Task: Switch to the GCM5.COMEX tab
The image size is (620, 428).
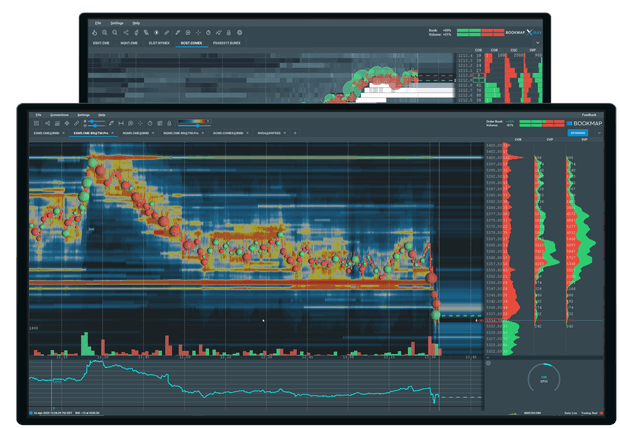Action: click(x=228, y=133)
